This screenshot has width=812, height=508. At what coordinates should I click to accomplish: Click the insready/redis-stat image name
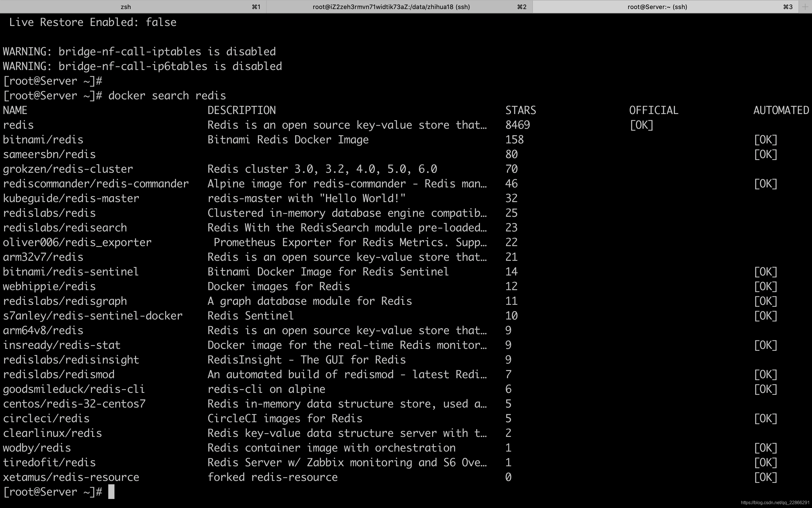point(62,345)
